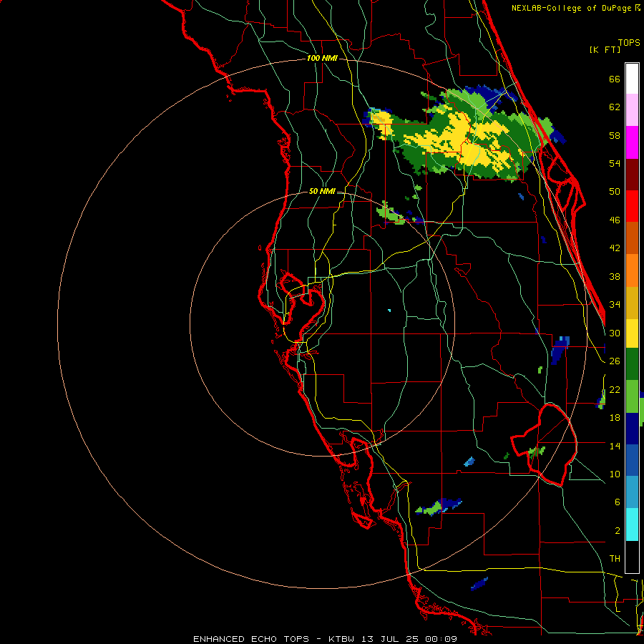
Task: Click the "TOPS" legend heading
Action: click(629, 42)
